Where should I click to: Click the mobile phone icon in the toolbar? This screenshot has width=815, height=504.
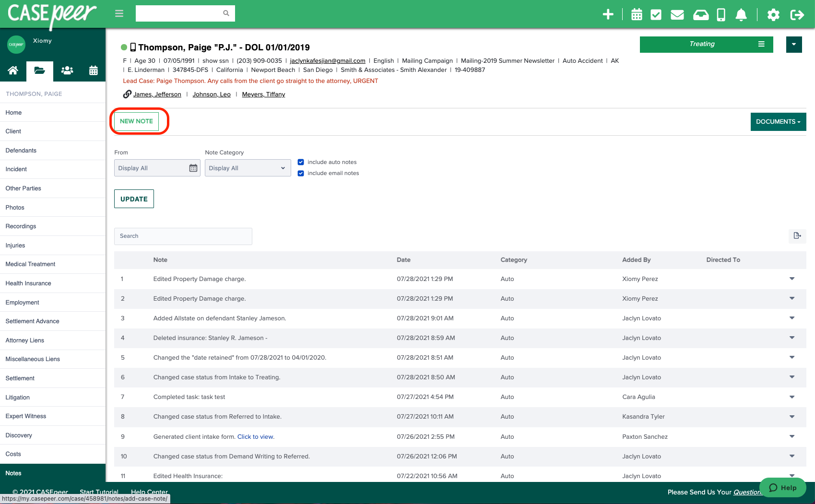pos(720,14)
